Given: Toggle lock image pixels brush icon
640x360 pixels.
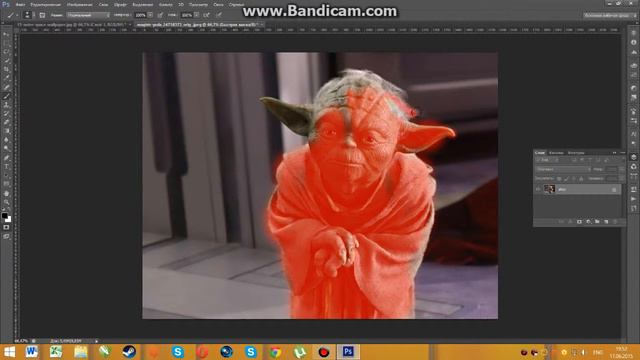Looking at the screenshot, I should pyautogui.click(x=566, y=178).
